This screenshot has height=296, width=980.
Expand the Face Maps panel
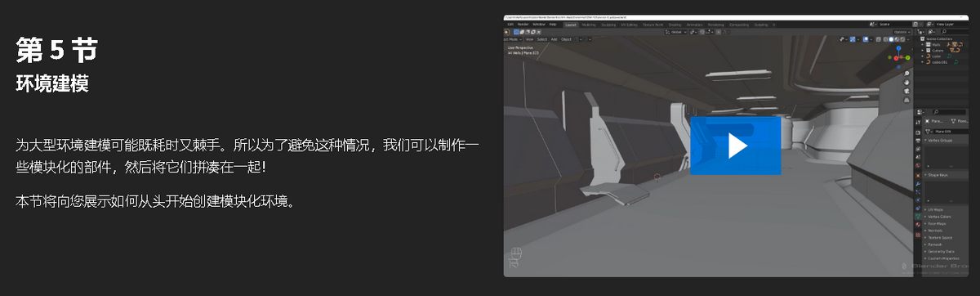(x=938, y=223)
